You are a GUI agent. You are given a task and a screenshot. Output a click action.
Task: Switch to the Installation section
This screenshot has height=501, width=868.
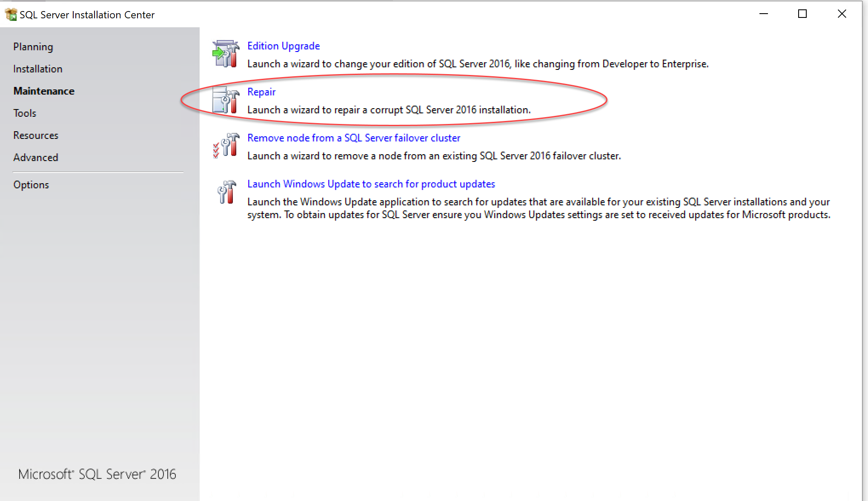point(38,69)
